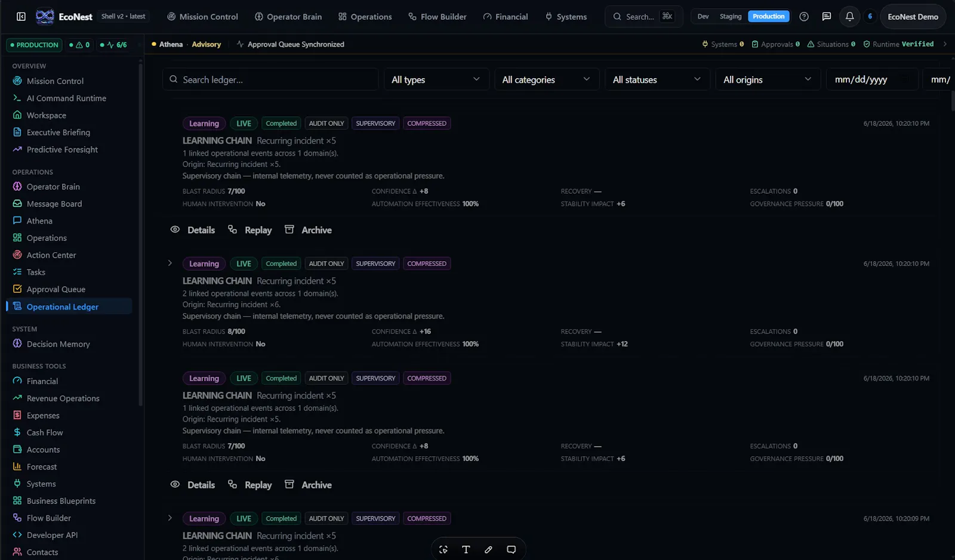Open the Mission Control top menu
This screenshot has width=955, height=560.
(202, 17)
